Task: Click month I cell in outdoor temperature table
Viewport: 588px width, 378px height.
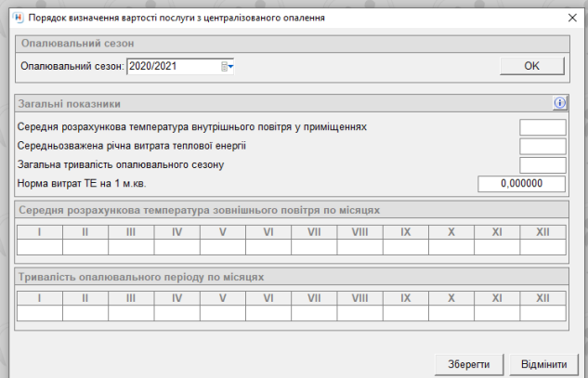Action: [x=40, y=247]
